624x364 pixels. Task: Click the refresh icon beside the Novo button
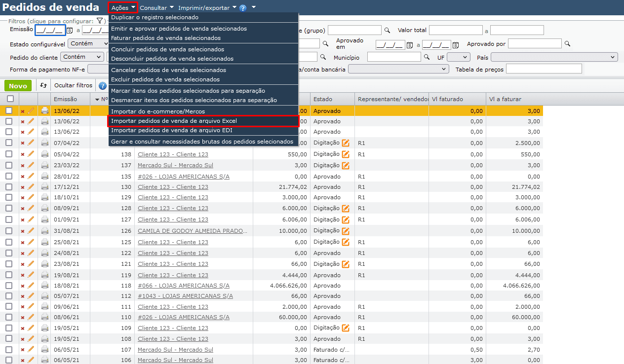[x=43, y=86]
